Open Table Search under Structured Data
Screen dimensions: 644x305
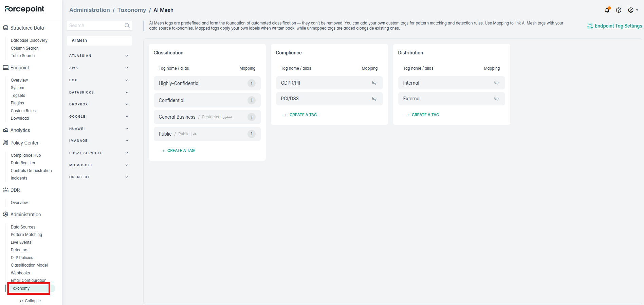(23, 56)
